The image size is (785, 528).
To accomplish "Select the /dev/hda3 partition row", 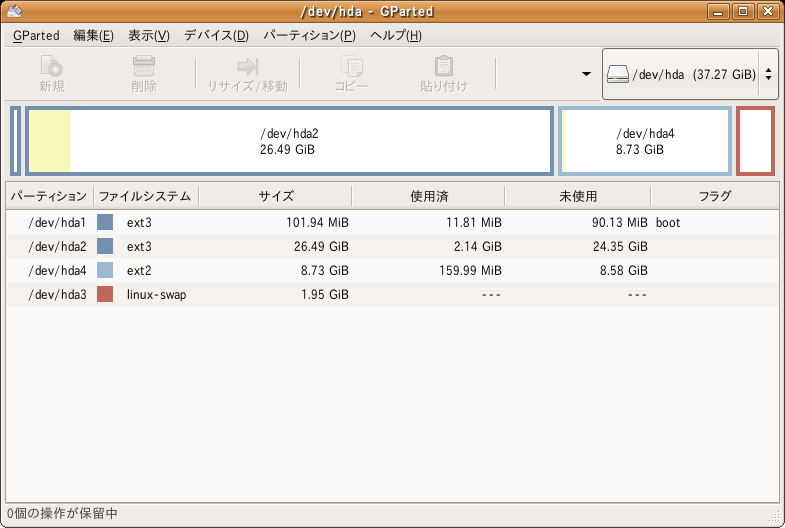I will (x=392, y=294).
